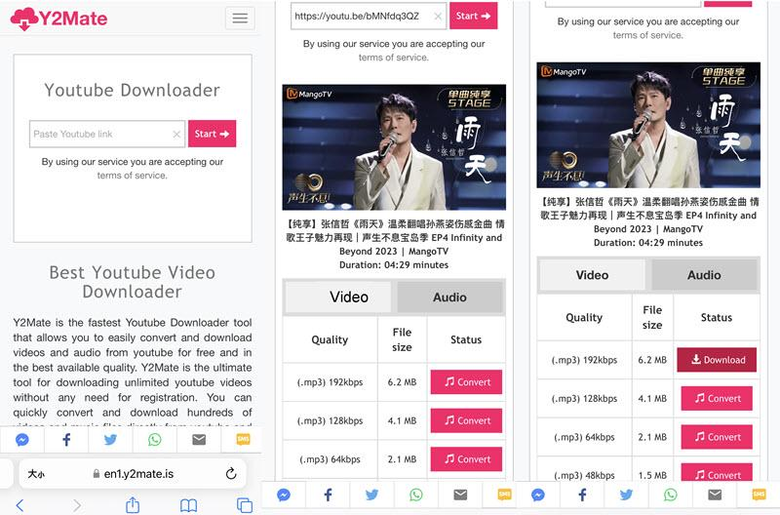
Task: Convert 128kbps mp3 in the right screenshot
Action: 717,399
